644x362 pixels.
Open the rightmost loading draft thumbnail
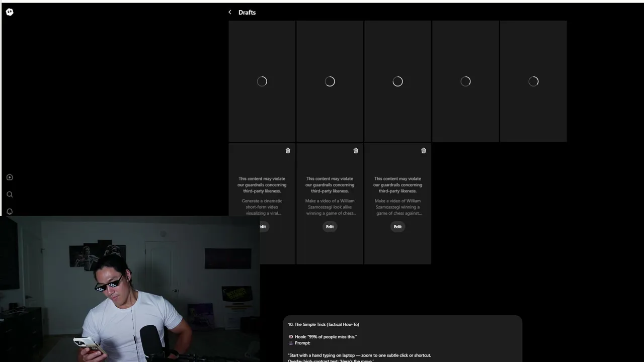coord(533,81)
